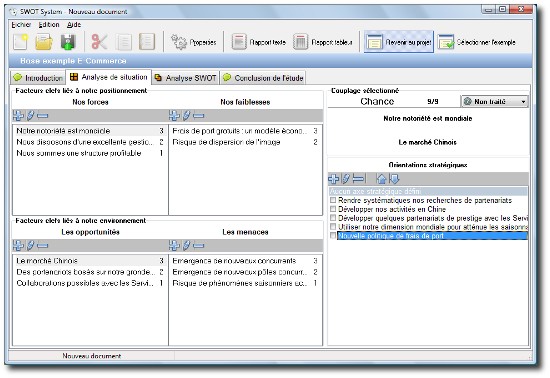550x378 pixels.
Task: Switch to the Analyse SWOT tab
Action: 186,78
